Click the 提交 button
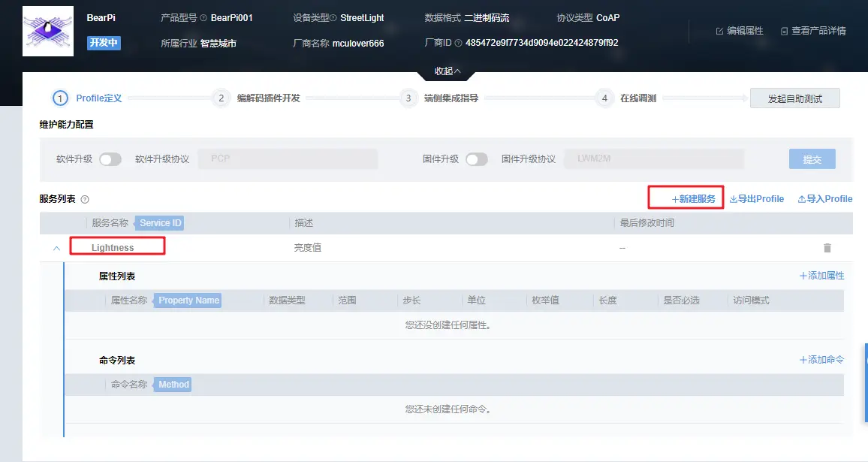Screen dimensions: 868x462 812,159
